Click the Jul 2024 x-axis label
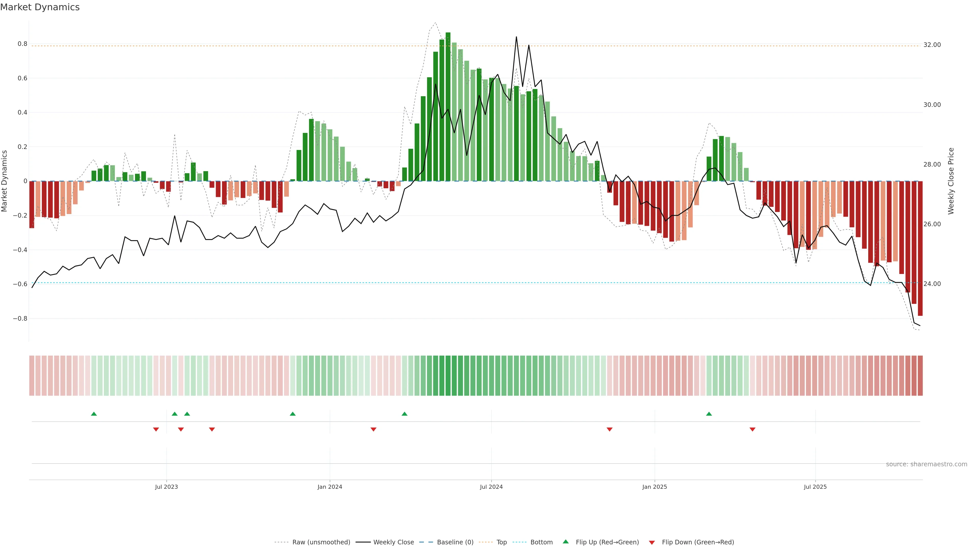This screenshot has width=980, height=551. (x=491, y=487)
